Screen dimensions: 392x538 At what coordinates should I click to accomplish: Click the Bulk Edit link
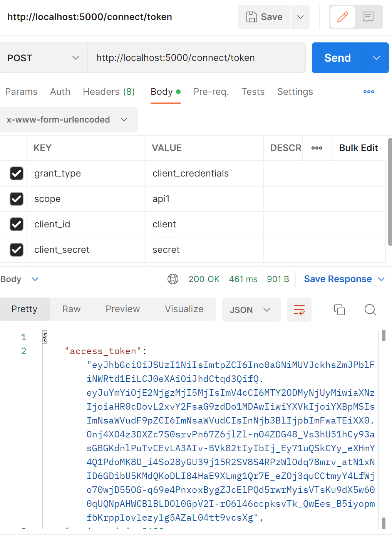coord(358,148)
